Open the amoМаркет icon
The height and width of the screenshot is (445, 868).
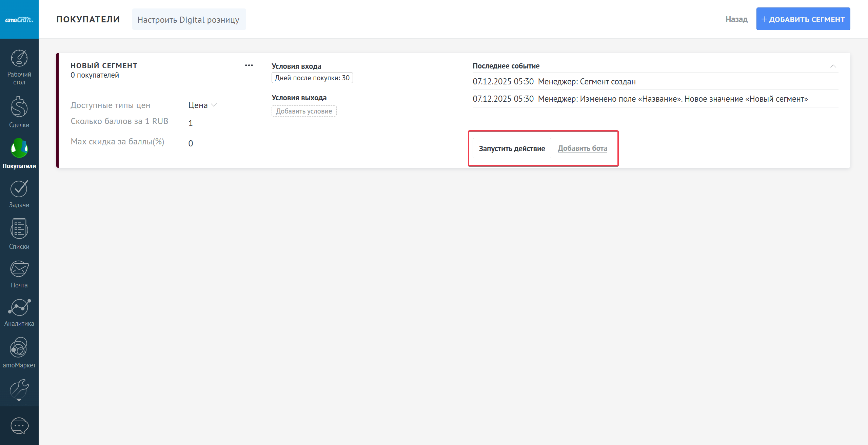click(x=19, y=347)
